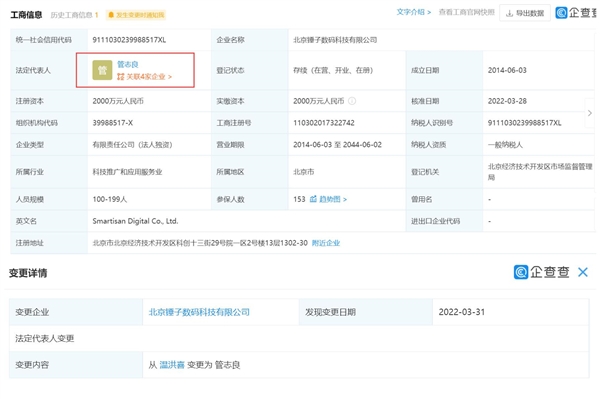Click 发生变更时通知我 notification button

[x=136, y=15]
